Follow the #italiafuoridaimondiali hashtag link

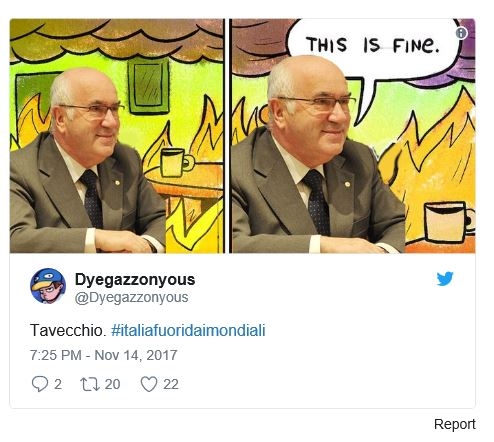(188, 330)
